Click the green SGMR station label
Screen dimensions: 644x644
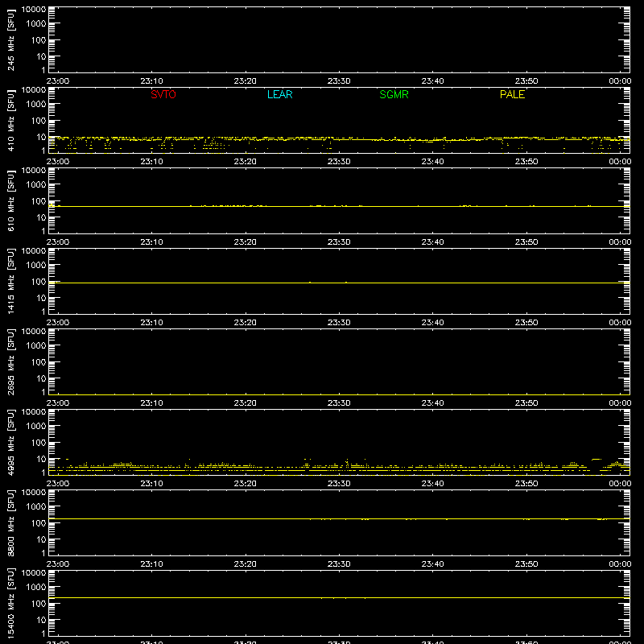(x=394, y=94)
